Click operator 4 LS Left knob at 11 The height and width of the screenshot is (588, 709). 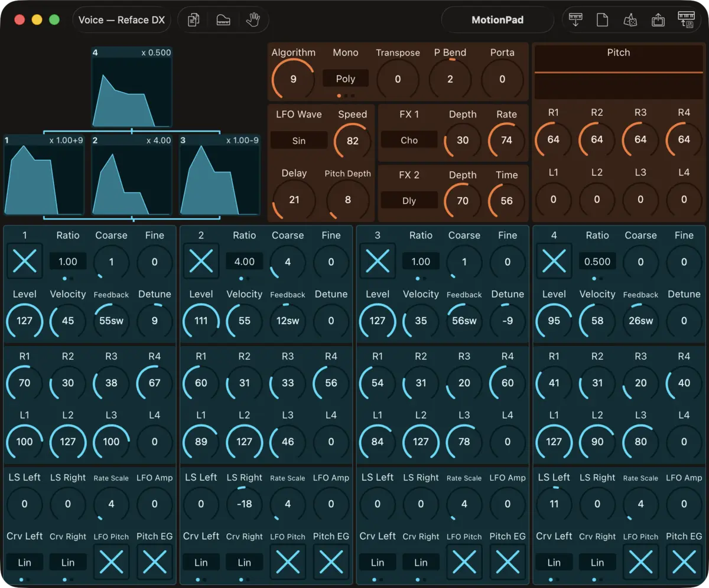pos(554,504)
